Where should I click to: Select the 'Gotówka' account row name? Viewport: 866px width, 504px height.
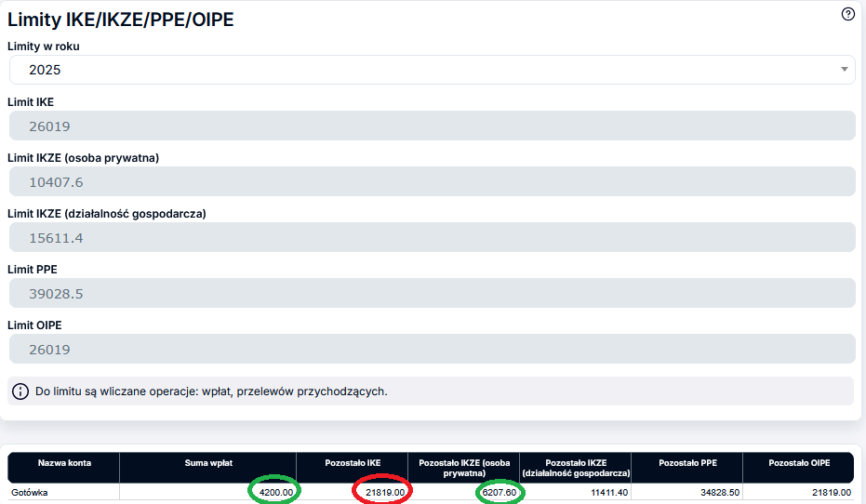tap(30, 492)
